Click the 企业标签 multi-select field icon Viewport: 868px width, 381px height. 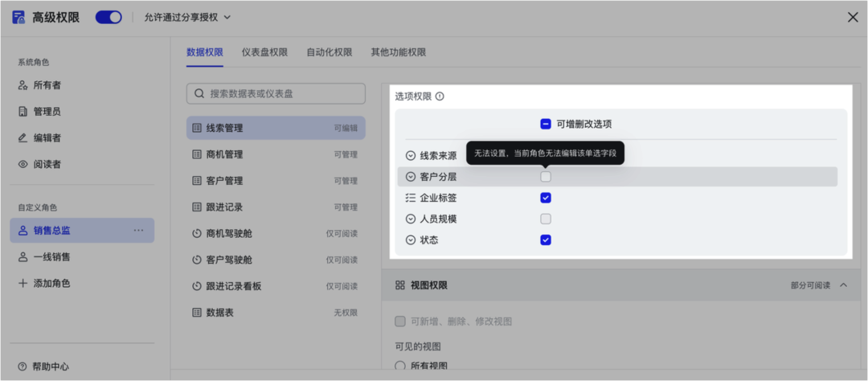(x=411, y=198)
